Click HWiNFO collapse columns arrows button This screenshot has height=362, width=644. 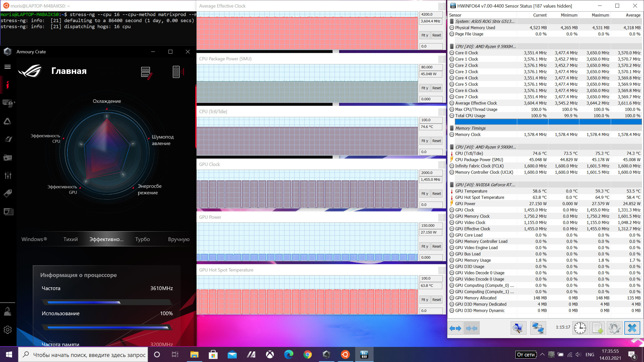(x=472, y=328)
